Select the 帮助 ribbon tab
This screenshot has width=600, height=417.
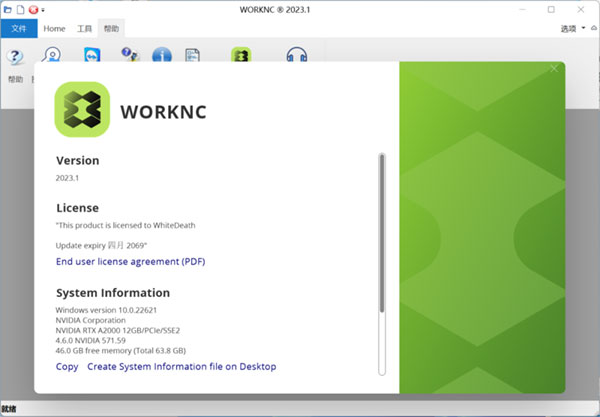pos(111,29)
